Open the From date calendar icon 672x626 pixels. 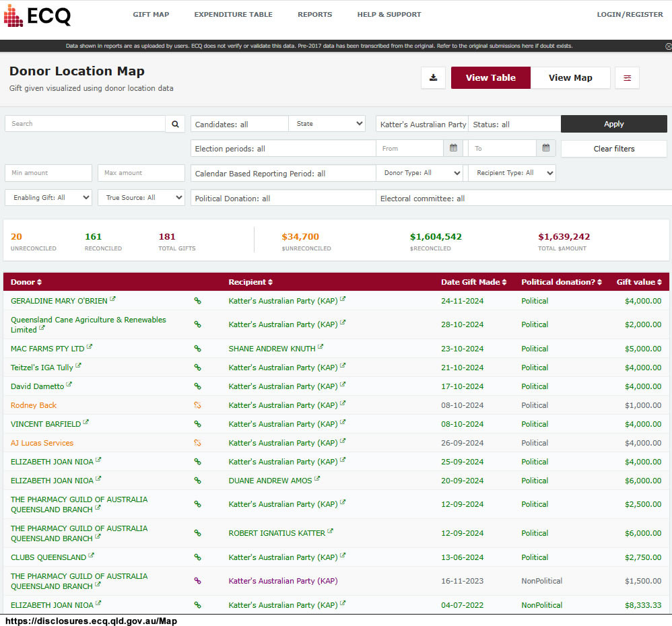click(x=453, y=148)
